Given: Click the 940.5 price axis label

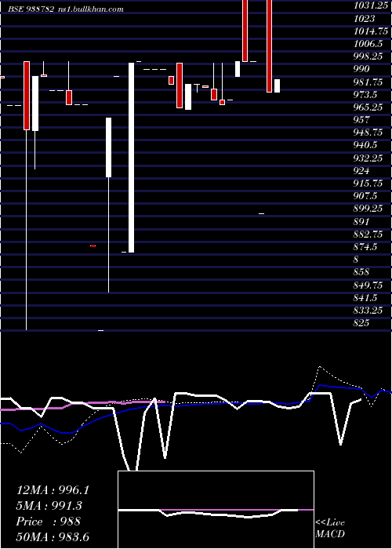Looking at the screenshot, I should [365, 145].
